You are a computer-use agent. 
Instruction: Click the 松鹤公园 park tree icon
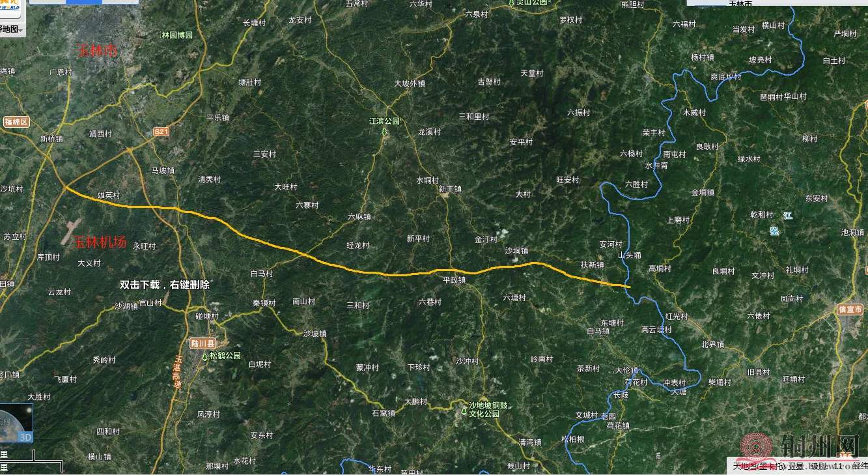coord(205,356)
